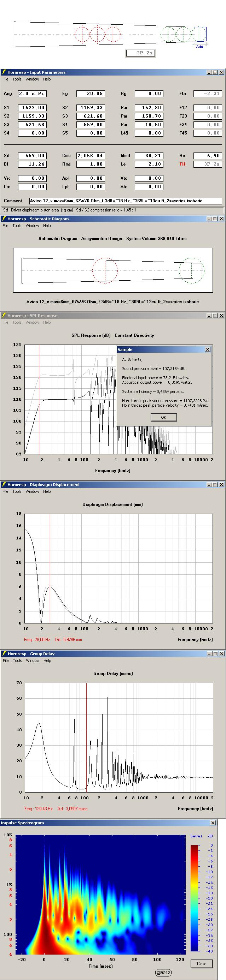
Task: Click green driver circle in Schematic Diagram
Action: click(x=192, y=270)
